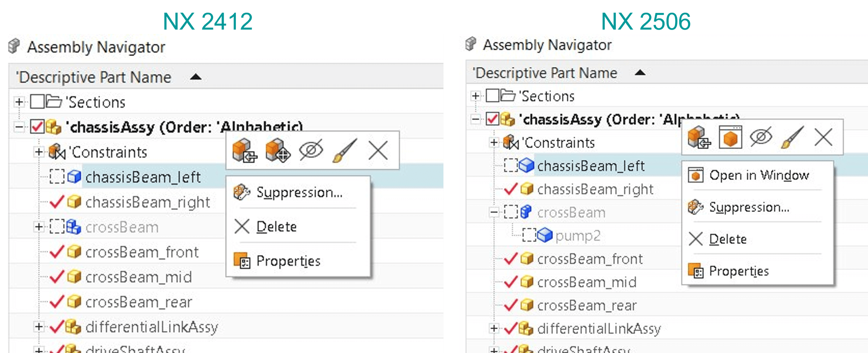Select pump2 row in NX 2506 navigator
This screenshot has width=868, height=353.
coord(578,236)
